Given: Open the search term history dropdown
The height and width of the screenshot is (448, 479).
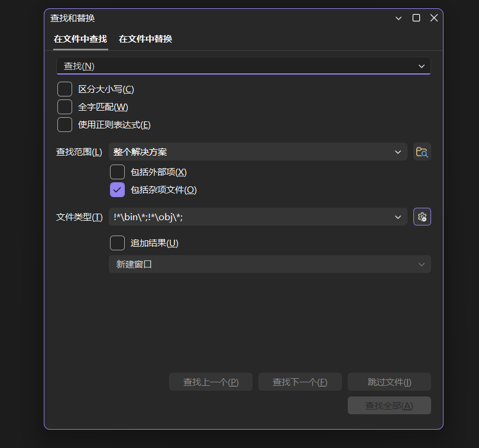Looking at the screenshot, I should [x=421, y=66].
